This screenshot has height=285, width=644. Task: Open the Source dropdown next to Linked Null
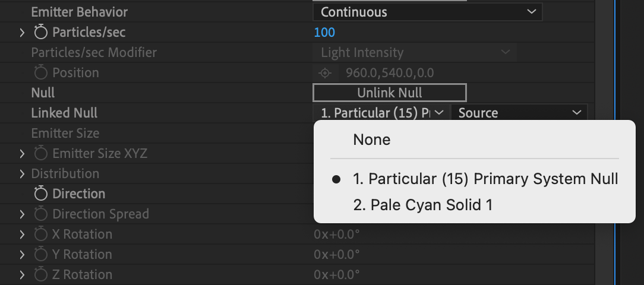tap(519, 113)
